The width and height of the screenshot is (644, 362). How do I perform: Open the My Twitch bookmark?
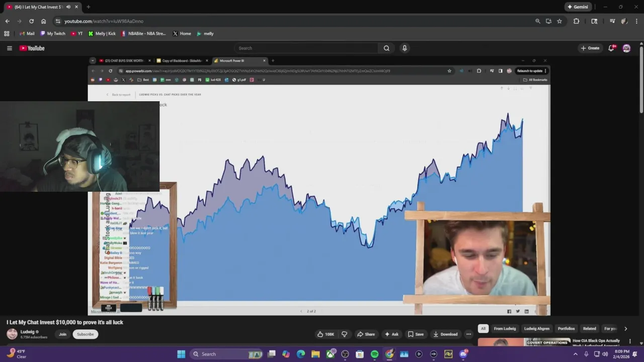53,34
